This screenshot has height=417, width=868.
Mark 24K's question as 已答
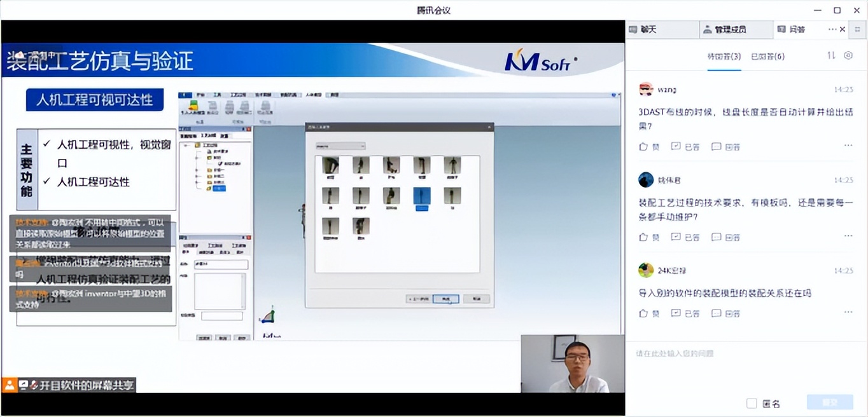click(685, 313)
